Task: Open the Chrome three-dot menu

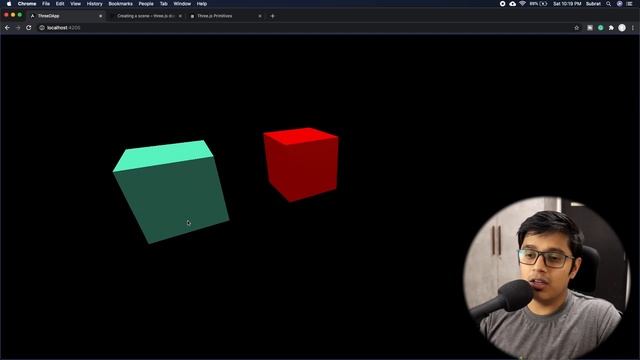Action: 633,28
